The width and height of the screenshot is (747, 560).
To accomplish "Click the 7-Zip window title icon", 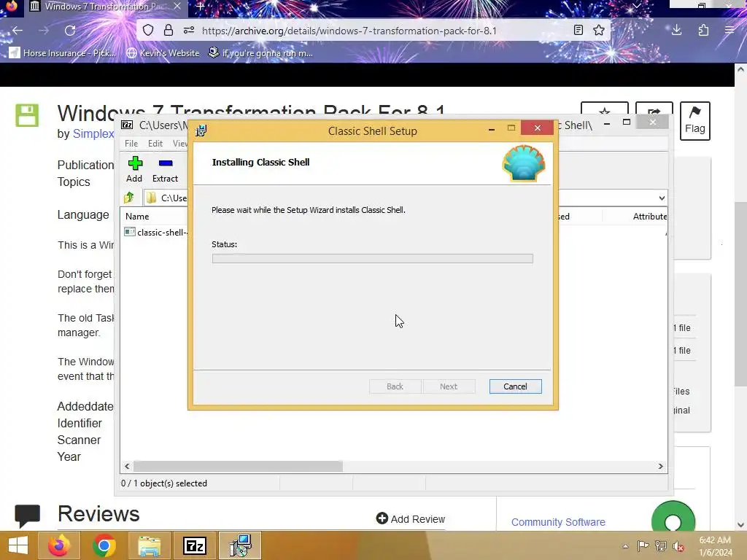I will point(127,125).
